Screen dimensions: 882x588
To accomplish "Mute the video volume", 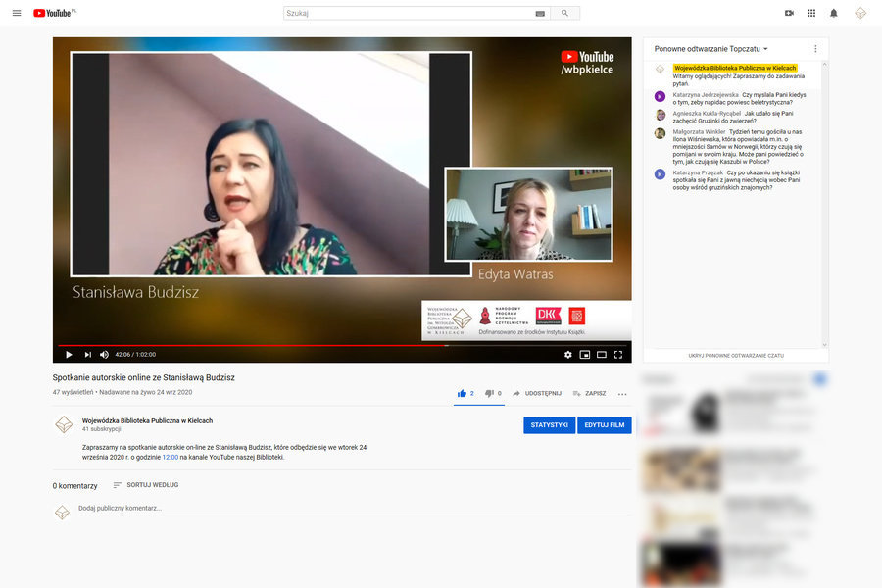I will click(x=105, y=354).
